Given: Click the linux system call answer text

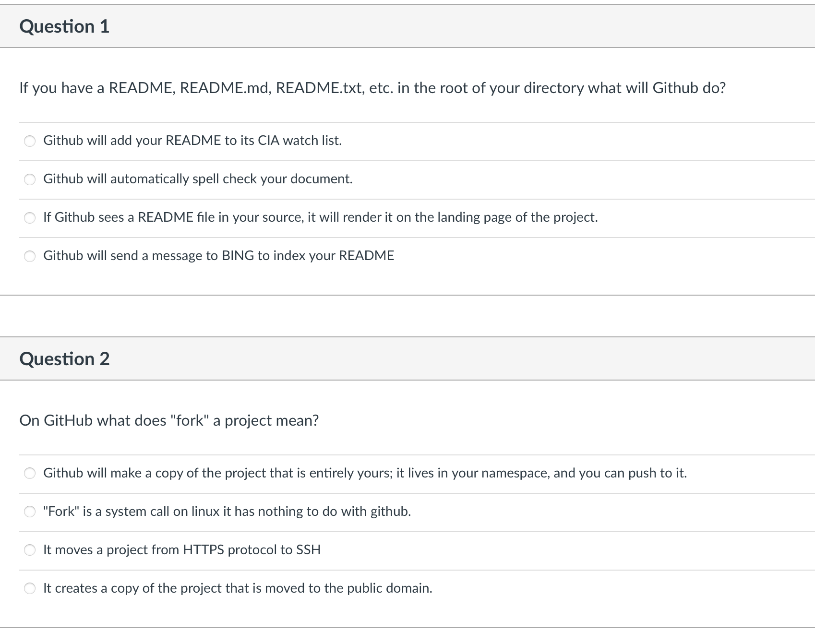Looking at the screenshot, I should point(227,512).
